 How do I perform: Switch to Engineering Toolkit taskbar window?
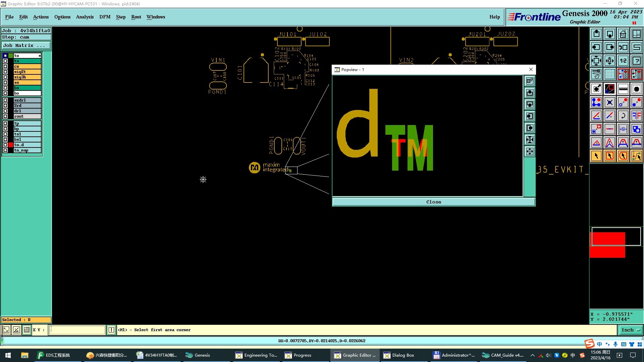(257, 355)
